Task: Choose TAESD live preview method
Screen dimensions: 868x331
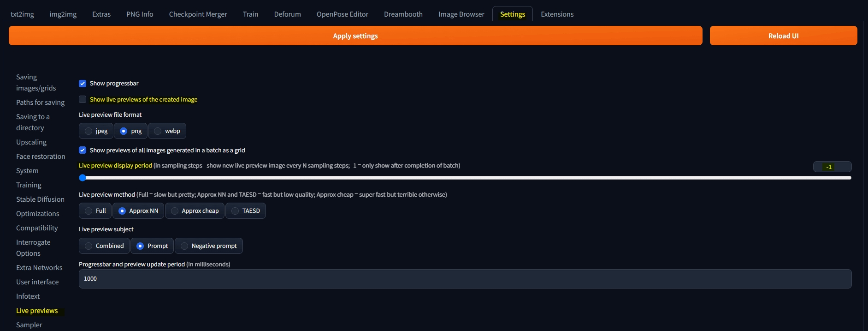Action: tap(235, 211)
